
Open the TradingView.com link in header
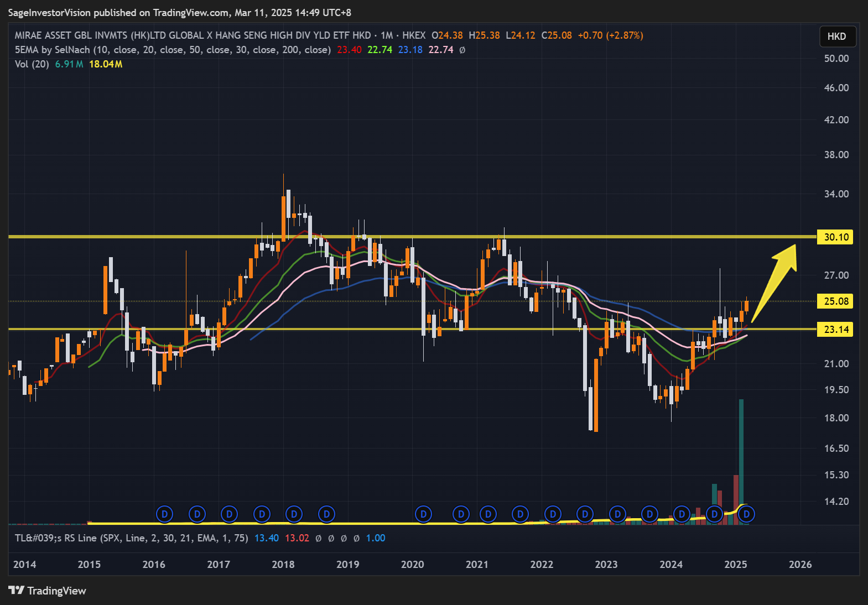pos(191,13)
